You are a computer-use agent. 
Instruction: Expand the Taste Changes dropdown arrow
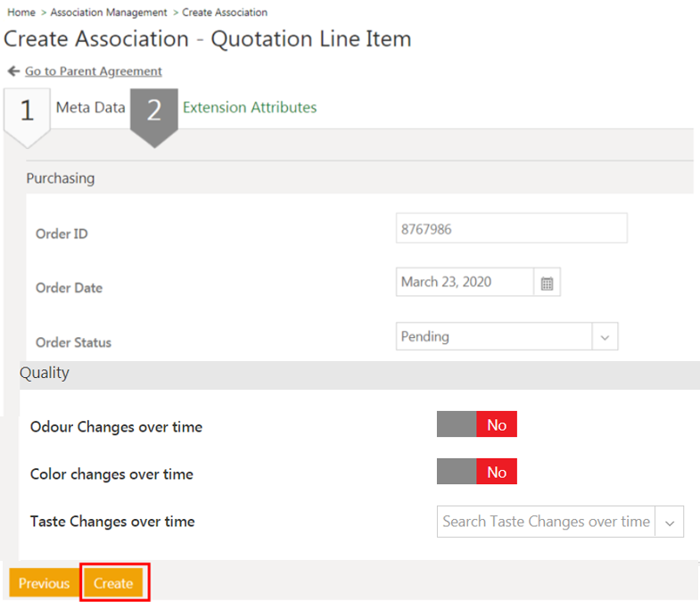[670, 523]
